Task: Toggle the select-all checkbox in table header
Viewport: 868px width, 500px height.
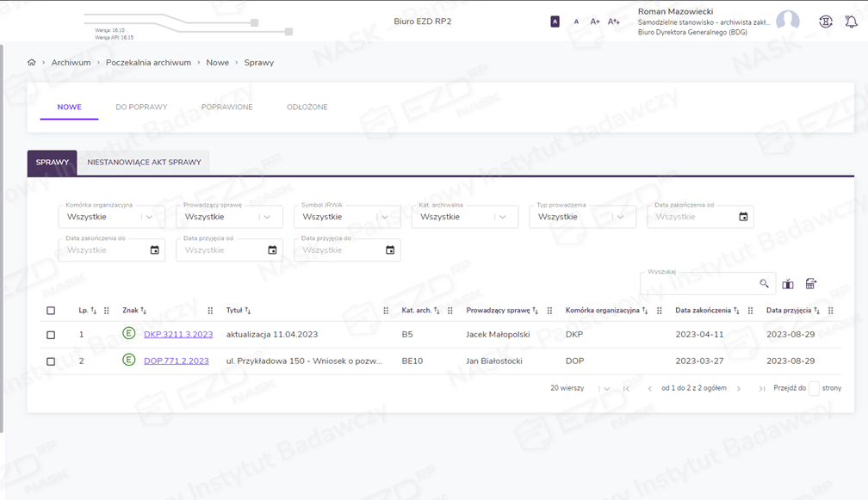Action: (51, 311)
